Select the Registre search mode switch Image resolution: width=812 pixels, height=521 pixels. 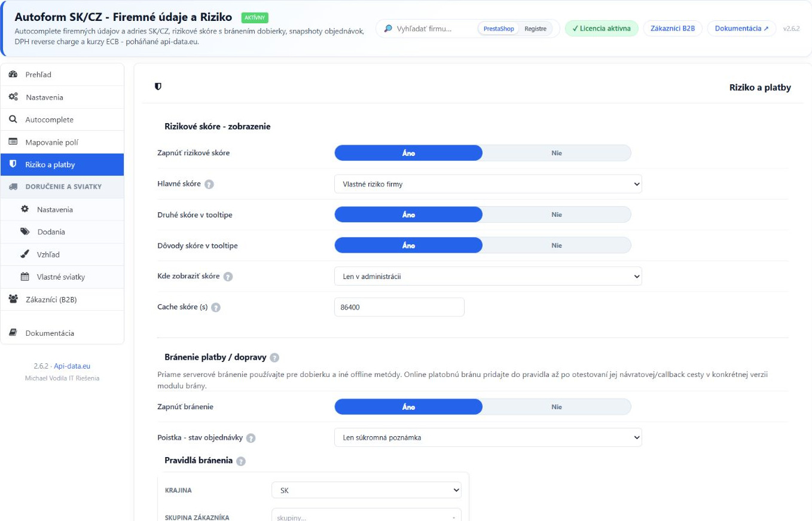click(x=535, y=29)
